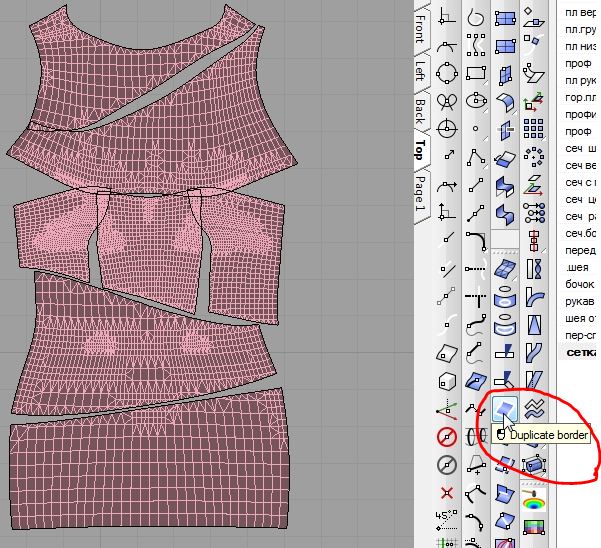Select the 'бочок' layer in list
This screenshot has width=601, height=548.
click(x=579, y=284)
